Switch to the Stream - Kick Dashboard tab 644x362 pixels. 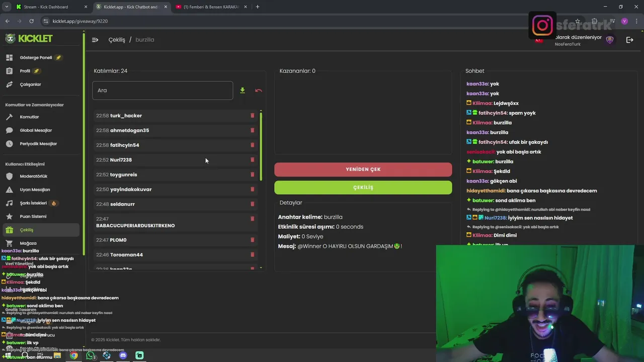[51, 7]
